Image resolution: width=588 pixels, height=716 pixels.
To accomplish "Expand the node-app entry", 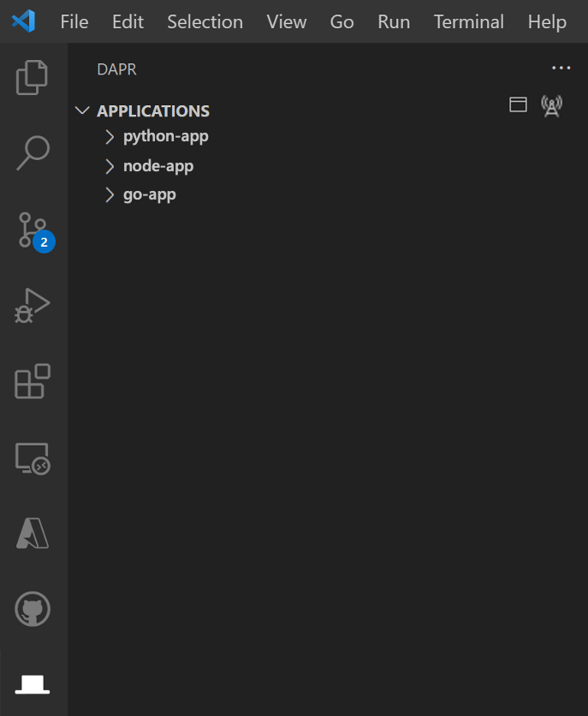I will point(110,165).
